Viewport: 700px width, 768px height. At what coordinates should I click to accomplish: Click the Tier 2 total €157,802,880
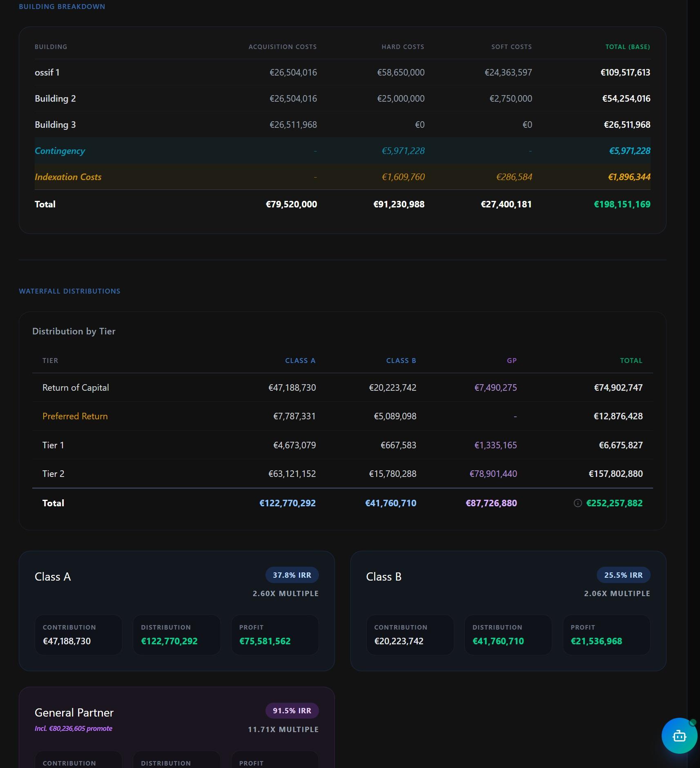(615, 474)
